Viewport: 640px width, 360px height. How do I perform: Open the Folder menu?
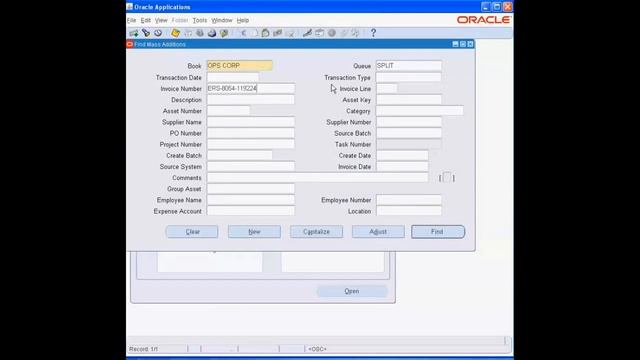point(180,20)
